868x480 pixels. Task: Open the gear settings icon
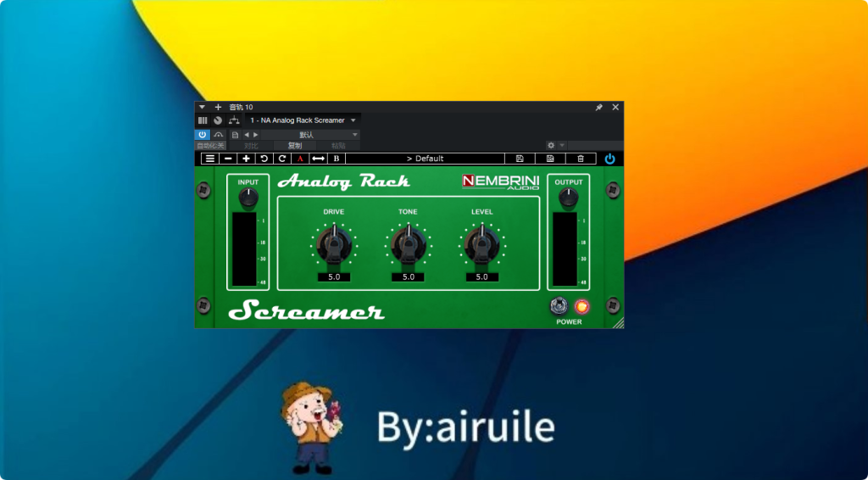coord(551,146)
